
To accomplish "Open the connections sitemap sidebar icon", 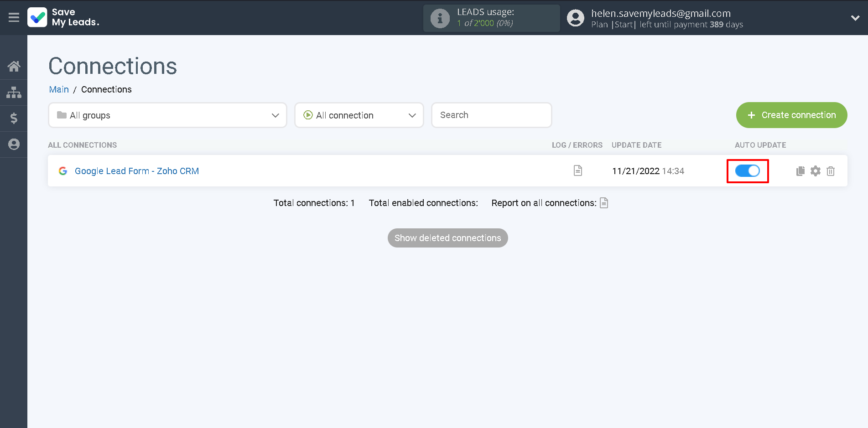I will pyautogui.click(x=14, y=93).
